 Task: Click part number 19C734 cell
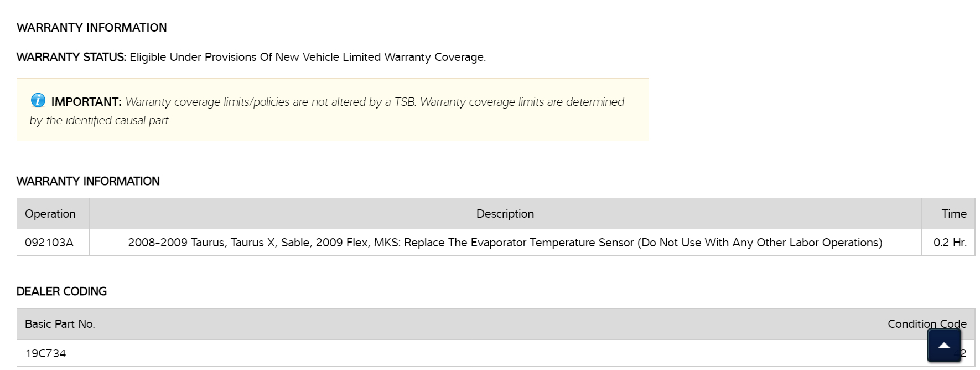(x=45, y=353)
